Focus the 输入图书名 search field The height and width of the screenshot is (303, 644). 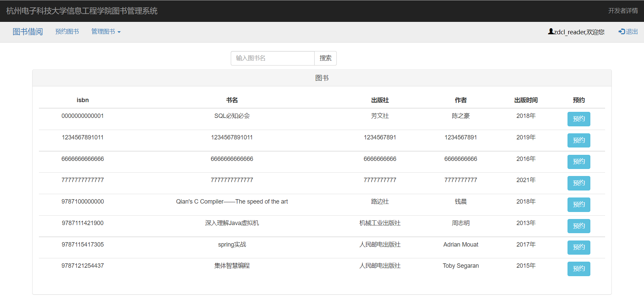[272, 58]
